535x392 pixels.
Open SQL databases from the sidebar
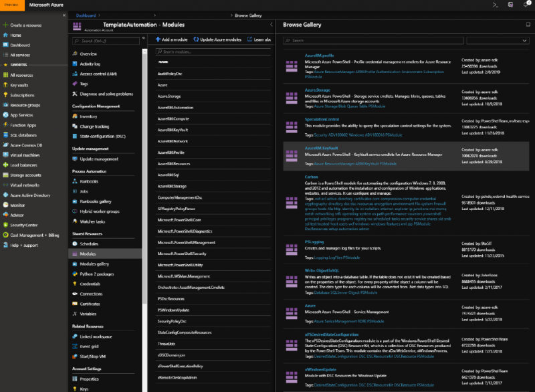coord(23,135)
